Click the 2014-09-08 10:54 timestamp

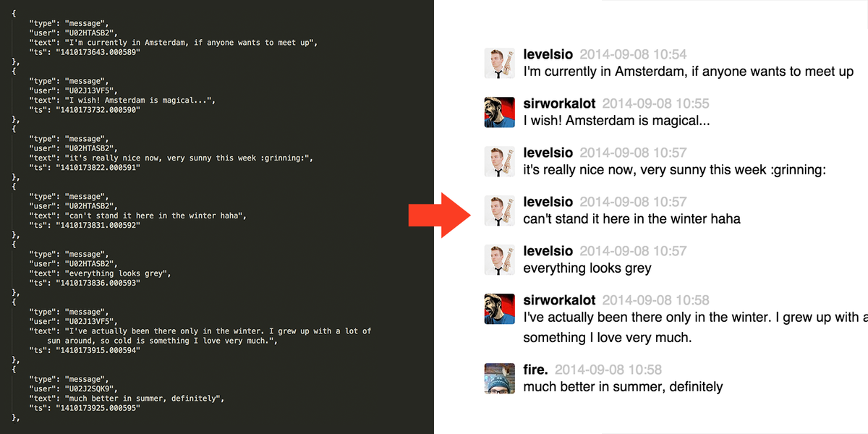(633, 55)
